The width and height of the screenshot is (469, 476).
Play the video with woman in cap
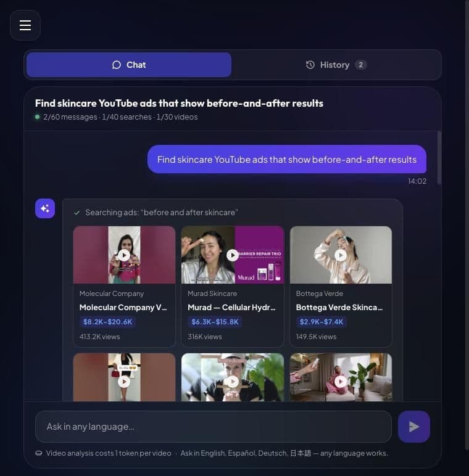233,382
